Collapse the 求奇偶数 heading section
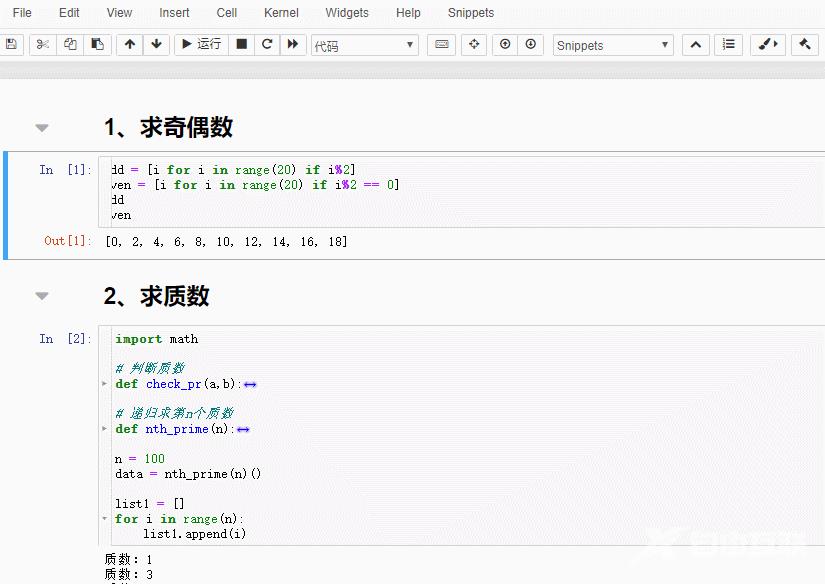The width and height of the screenshot is (825, 584). tap(41, 127)
